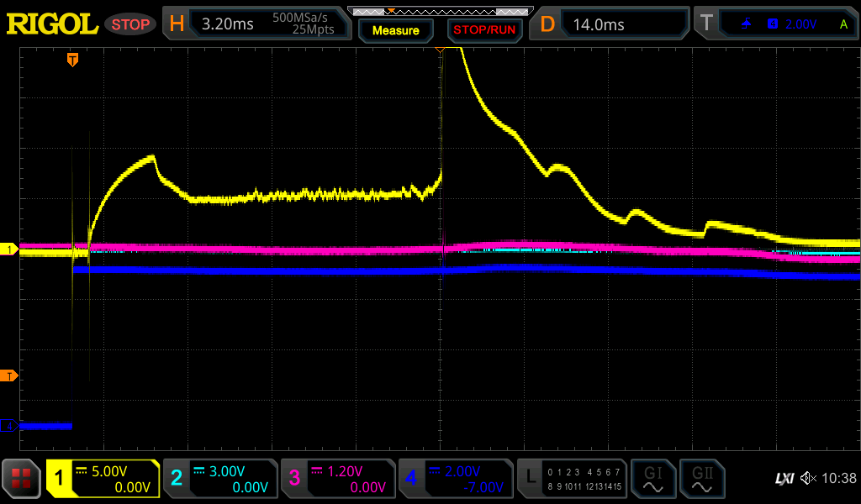Toggle channel 1 with the 5.00V label

[x=103, y=479]
